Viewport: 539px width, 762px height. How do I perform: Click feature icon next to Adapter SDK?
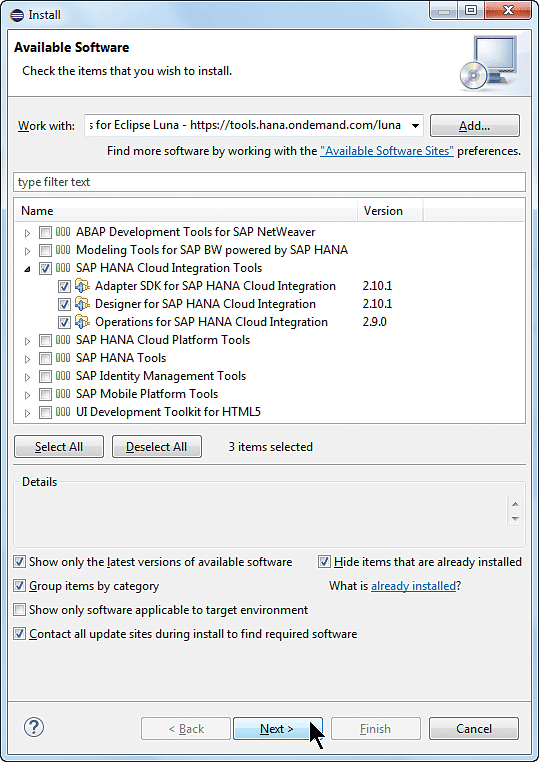(82, 286)
